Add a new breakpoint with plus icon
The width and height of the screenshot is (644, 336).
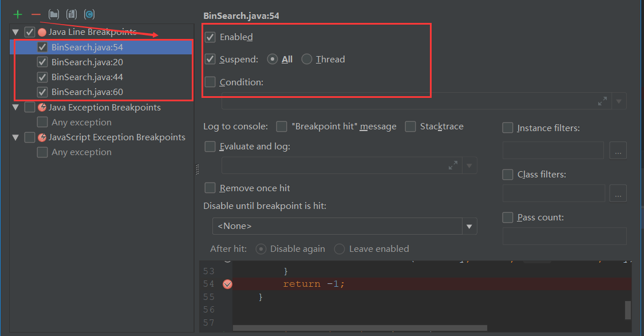pyautogui.click(x=18, y=15)
